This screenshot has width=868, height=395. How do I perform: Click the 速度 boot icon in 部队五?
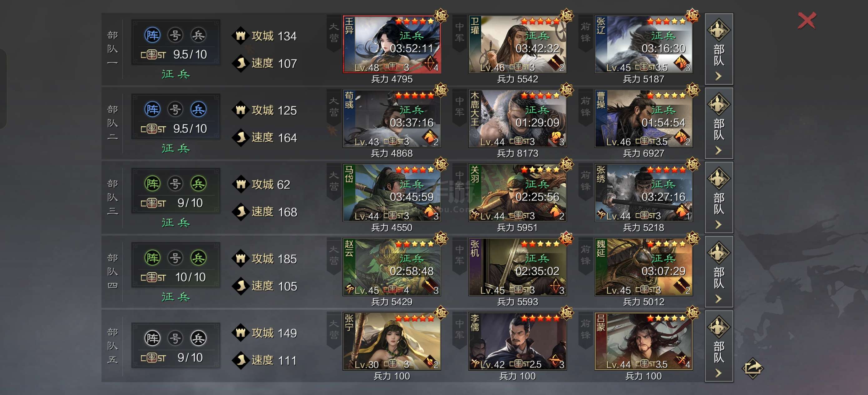tap(241, 360)
